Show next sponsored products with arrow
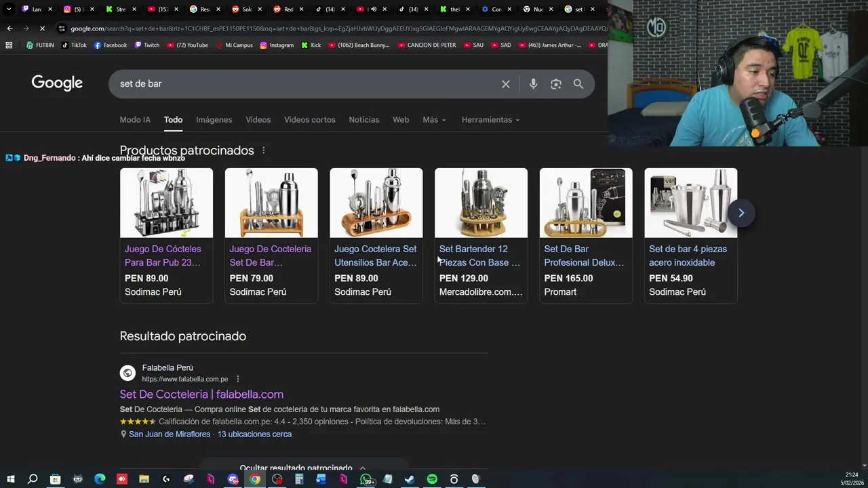The height and width of the screenshot is (488, 868). [741, 213]
